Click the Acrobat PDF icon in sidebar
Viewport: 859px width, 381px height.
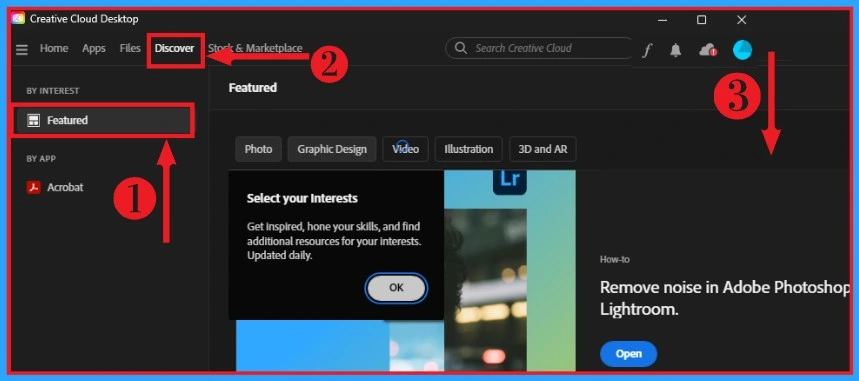[x=33, y=187]
